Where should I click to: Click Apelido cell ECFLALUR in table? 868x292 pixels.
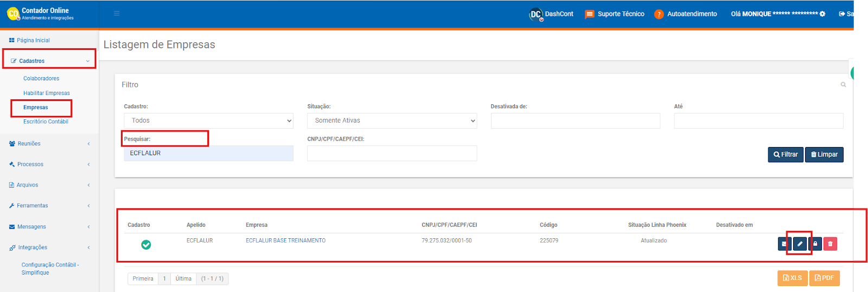[x=200, y=240]
